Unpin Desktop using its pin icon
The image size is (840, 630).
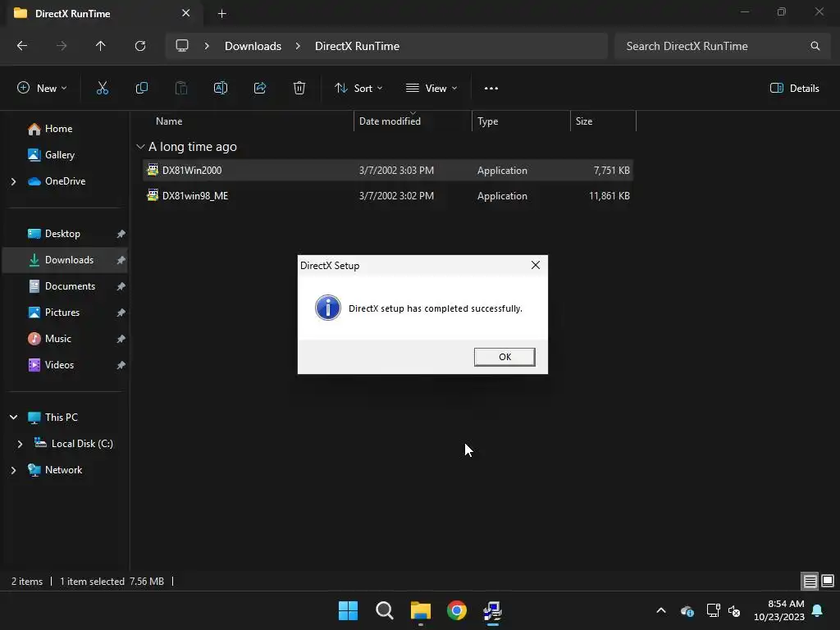(121, 234)
